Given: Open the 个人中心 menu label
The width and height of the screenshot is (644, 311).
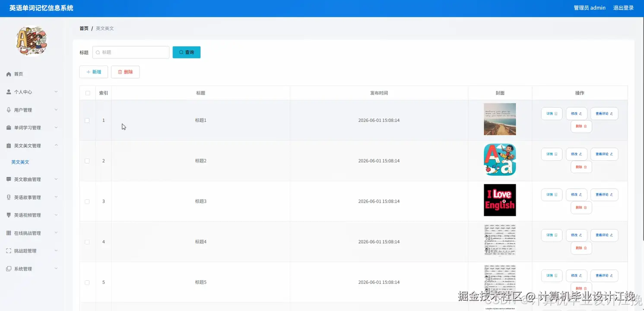Looking at the screenshot, I should (x=23, y=92).
